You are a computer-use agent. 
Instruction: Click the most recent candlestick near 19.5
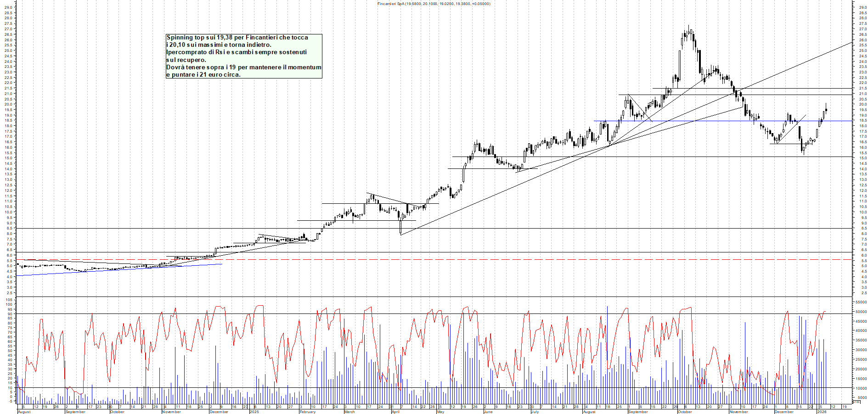[826, 109]
